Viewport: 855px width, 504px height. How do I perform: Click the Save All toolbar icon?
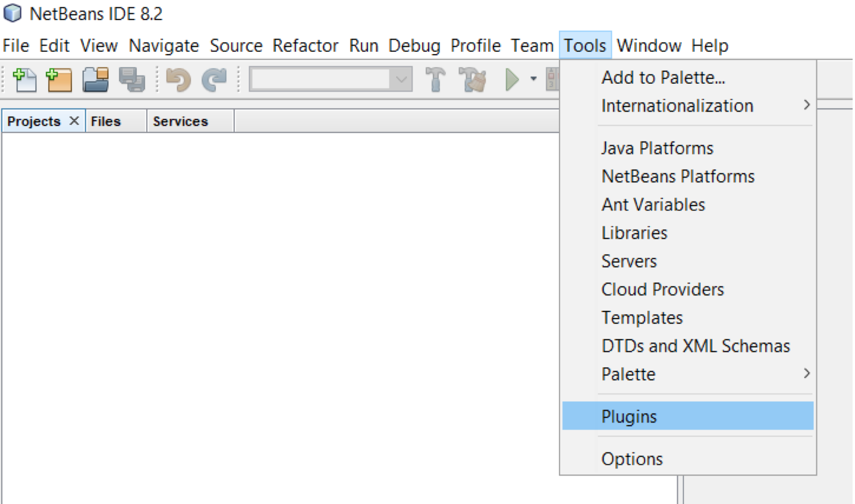131,80
